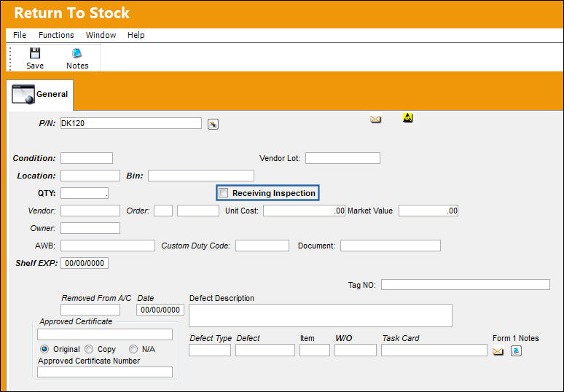Click the yellow ESD warning icon
Viewport: 564px width, 392px height.
click(407, 117)
